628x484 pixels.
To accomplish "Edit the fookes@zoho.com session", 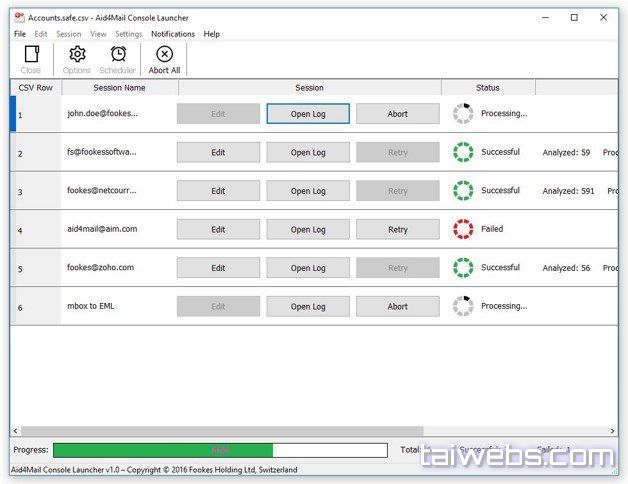I will (x=218, y=268).
